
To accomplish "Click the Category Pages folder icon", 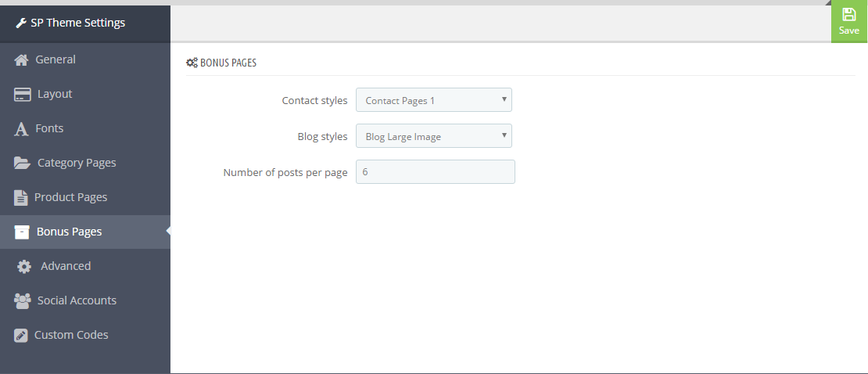I will [22, 163].
